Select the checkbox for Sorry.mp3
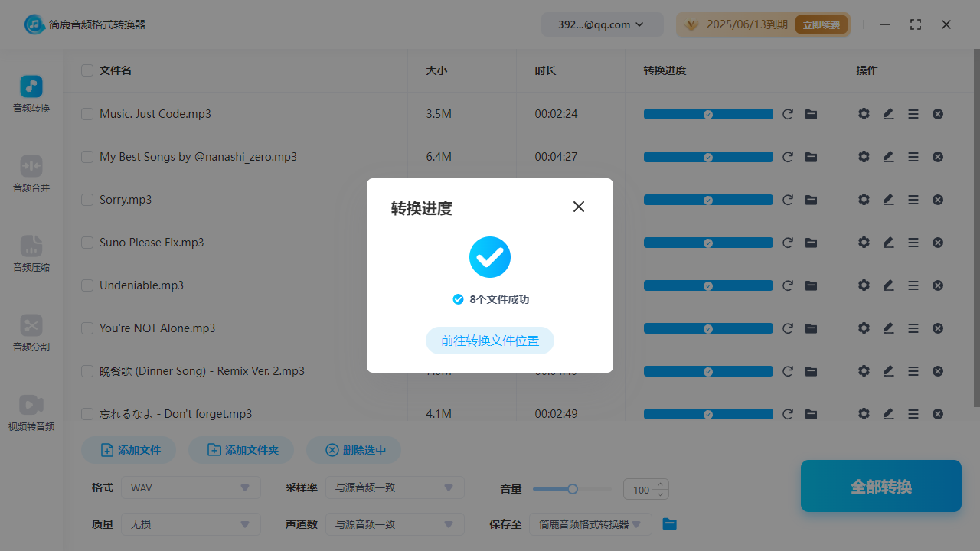The image size is (980, 551). [87, 200]
